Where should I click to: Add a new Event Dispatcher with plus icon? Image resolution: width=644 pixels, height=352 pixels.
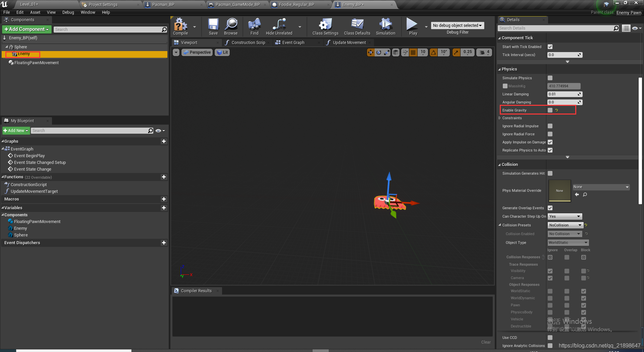[164, 243]
